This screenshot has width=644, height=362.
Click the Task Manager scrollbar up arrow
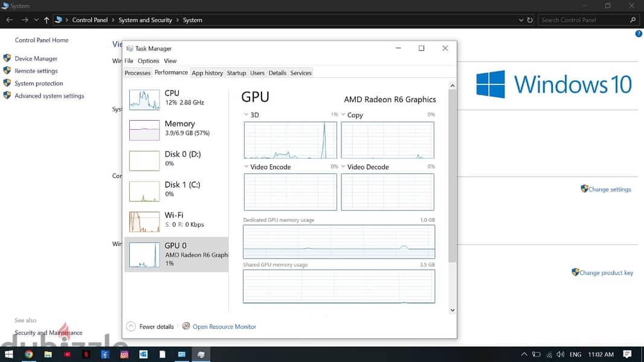pos(452,85)
